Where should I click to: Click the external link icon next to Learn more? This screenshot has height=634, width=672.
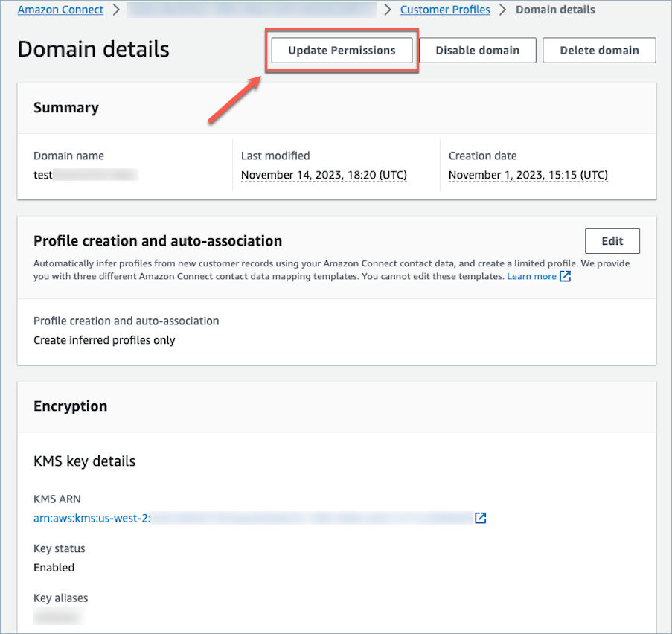tap(566, 276)
